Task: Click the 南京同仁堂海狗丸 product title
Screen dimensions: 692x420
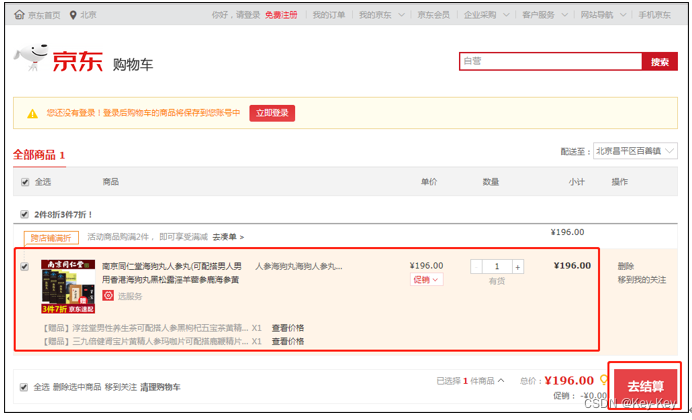Action: click(172, 273)
